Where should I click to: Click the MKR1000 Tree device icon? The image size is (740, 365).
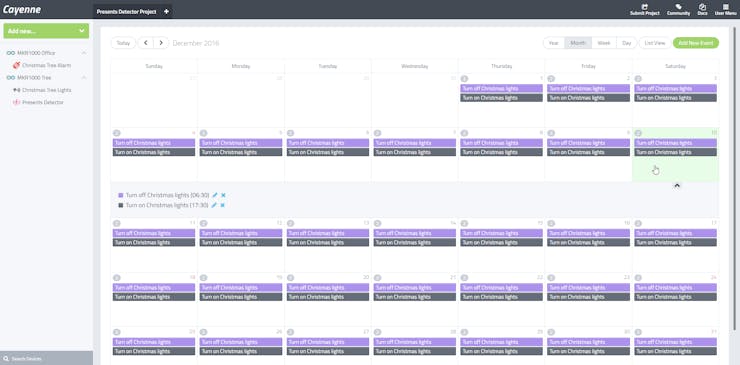[x=10, y=77]
